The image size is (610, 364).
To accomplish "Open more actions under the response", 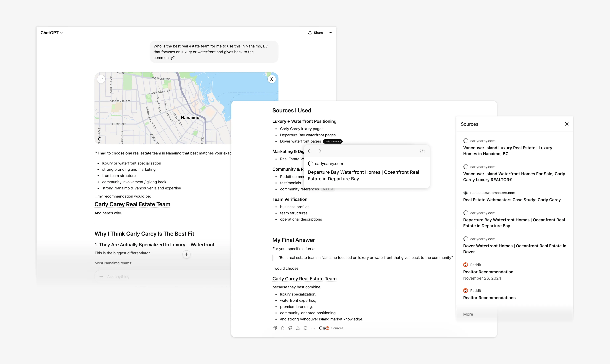I will point(313,328).
